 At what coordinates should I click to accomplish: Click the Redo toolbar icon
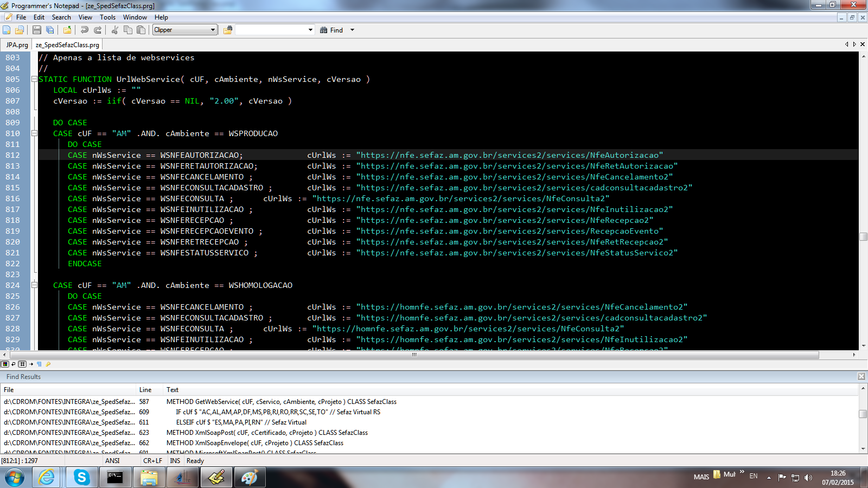[98, 30]
